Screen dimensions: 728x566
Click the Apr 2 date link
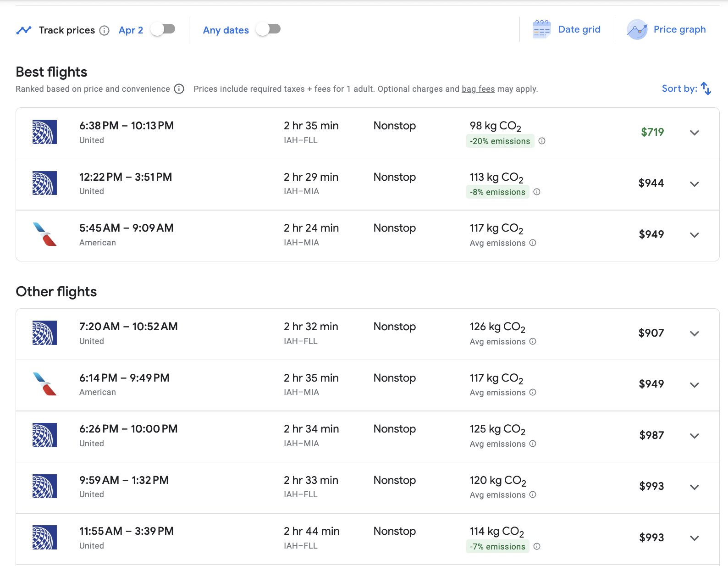pyautogui.click(x=131, y=30)
